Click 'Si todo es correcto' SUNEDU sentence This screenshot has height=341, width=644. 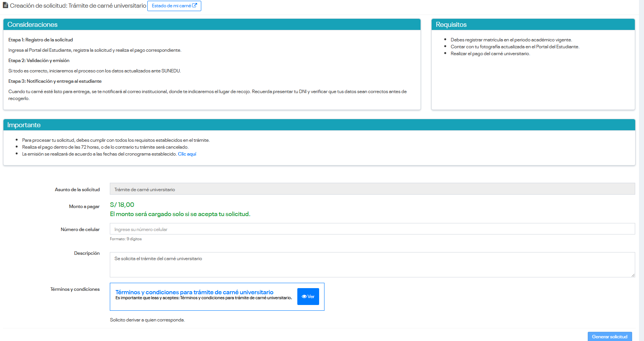click(95, 71)
